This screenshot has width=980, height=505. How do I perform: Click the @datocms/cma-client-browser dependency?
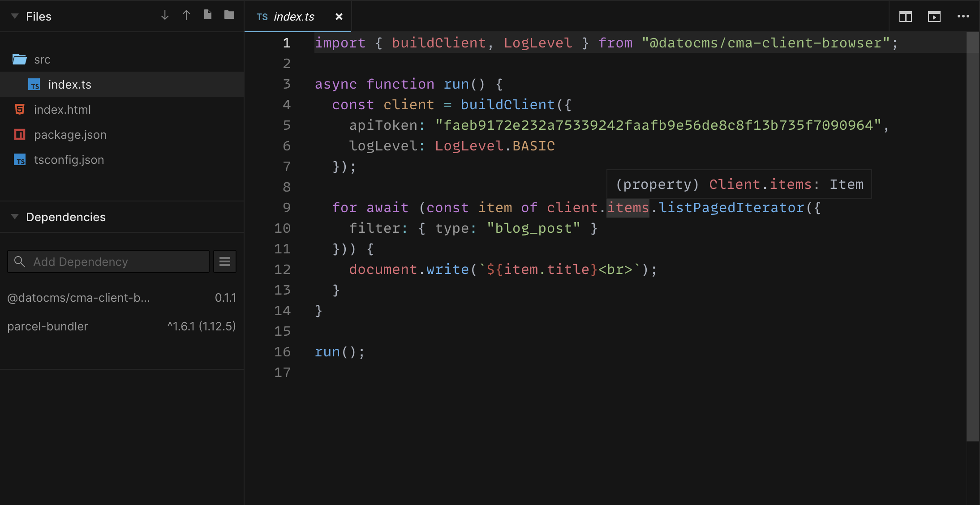tap(79, 297)
